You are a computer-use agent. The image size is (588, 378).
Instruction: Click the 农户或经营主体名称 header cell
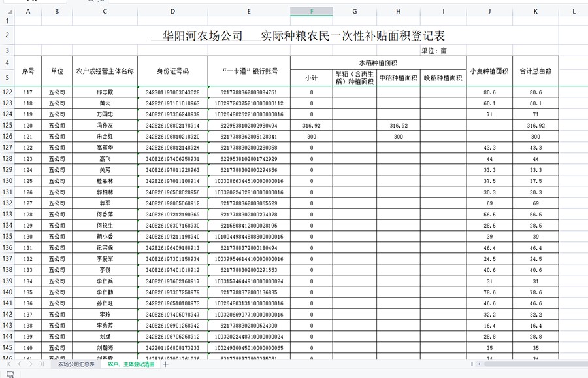click(105, 71)
